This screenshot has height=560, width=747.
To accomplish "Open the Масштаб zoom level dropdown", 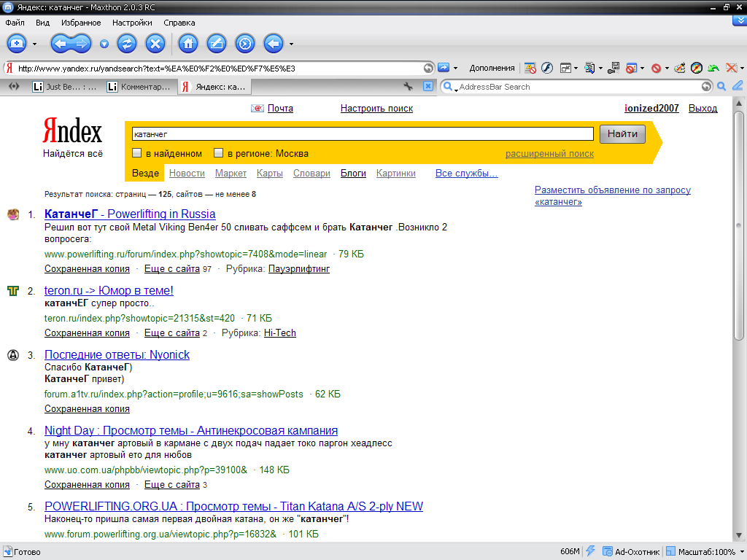I will pos(742,552).
